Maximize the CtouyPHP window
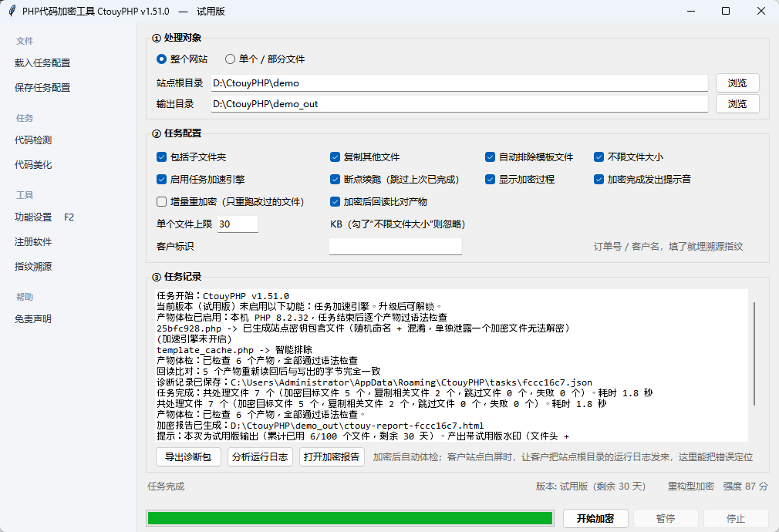The image size is (779, 532). (x=726, y=11)
